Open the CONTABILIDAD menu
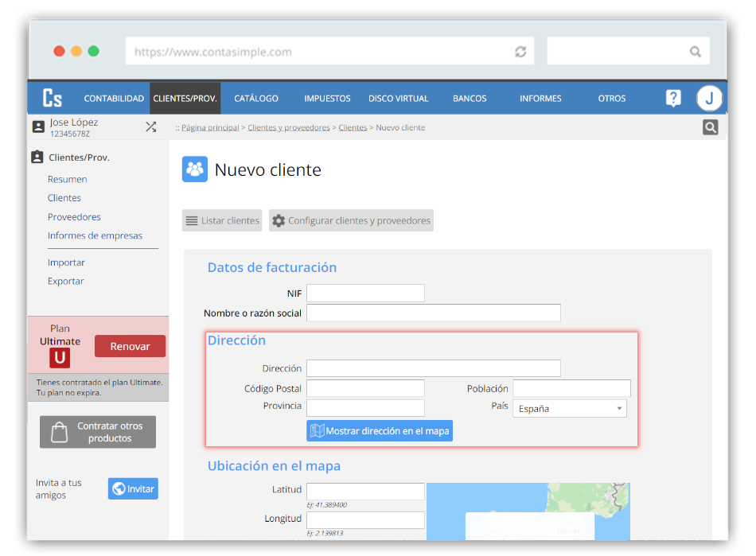756x556 pixels. [x=114, y=99]
